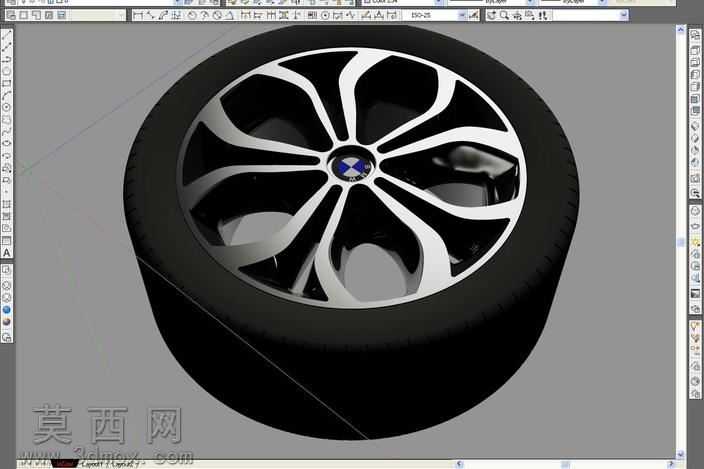Select the Revision Cloud tool
The height and width of the screenshot is (469, 704).
(x=7, y=119)
